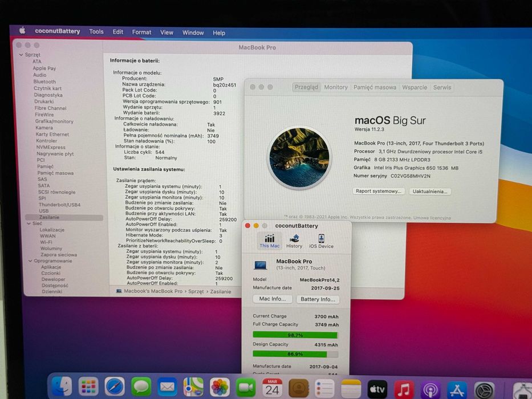Launch Safari from the Dock
The image size is (532, 399).
(x=115, y=386)
